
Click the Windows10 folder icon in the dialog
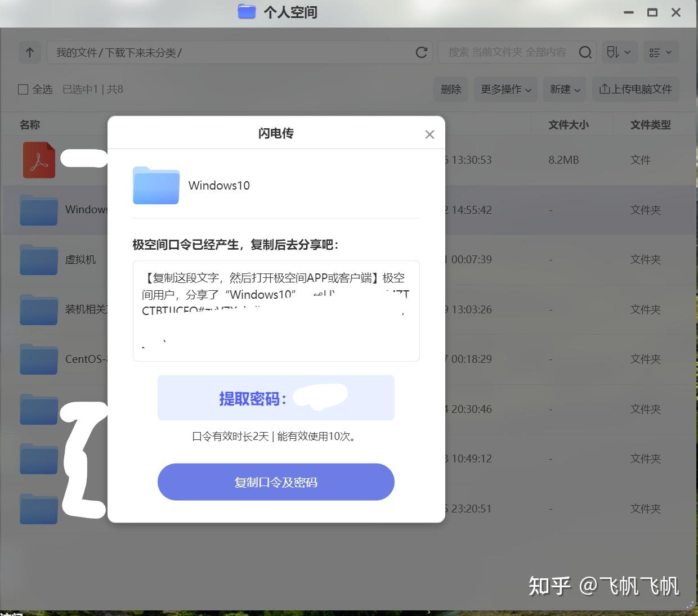tap(156, 186)
